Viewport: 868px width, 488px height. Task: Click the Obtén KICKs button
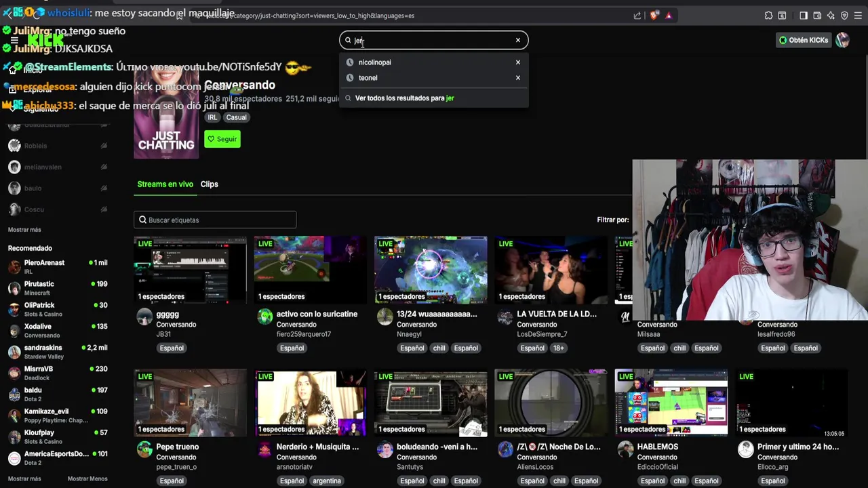point(804,40)
